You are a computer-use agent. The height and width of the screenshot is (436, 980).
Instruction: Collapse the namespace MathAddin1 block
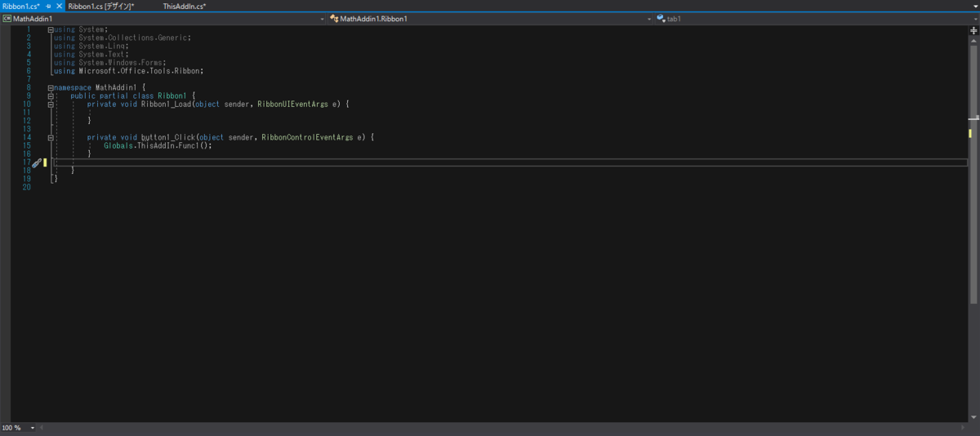coord(51,87)
